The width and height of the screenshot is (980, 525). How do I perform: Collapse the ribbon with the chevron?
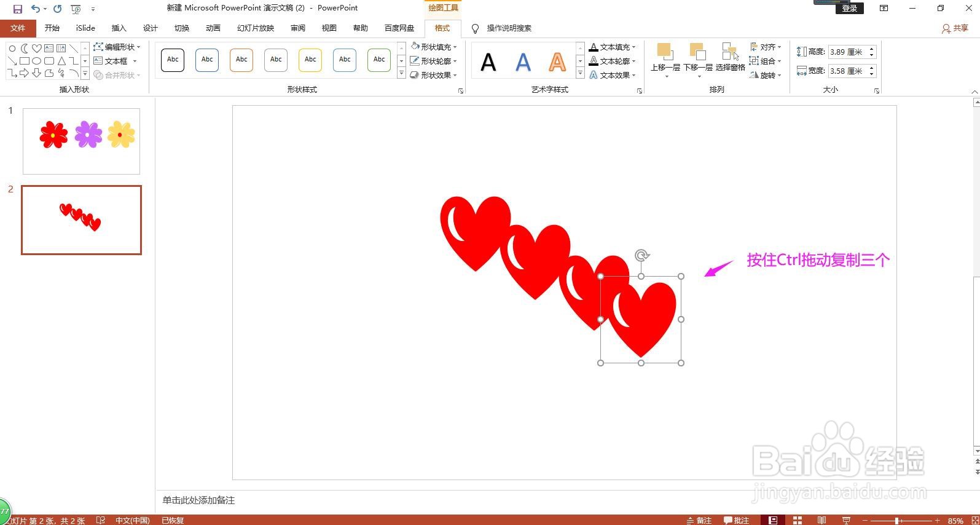click(974, 91)
